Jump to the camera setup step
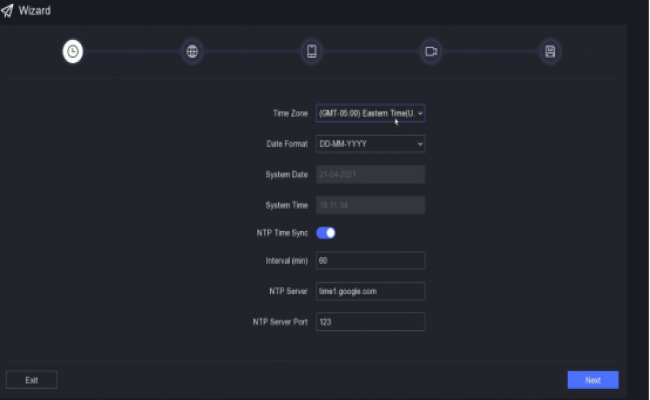Image resolution: width=650 pixels, height=400 pixels. [431, 51]
